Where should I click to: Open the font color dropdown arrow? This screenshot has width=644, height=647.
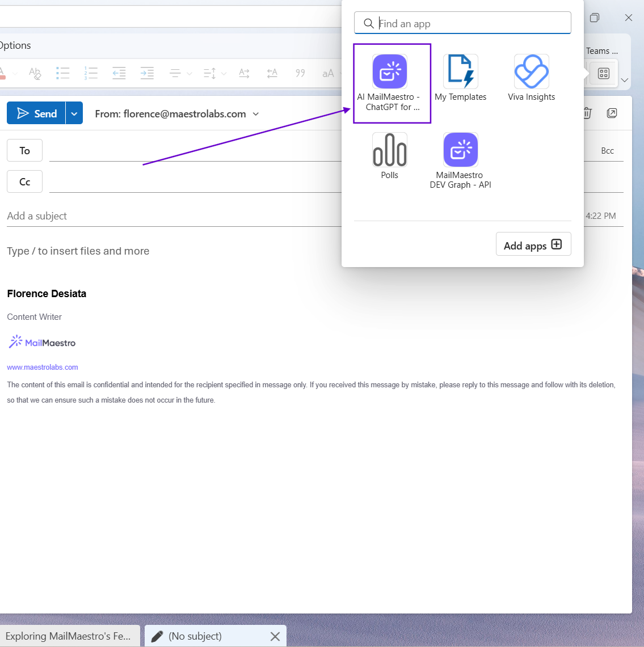[x=15, y=74]
